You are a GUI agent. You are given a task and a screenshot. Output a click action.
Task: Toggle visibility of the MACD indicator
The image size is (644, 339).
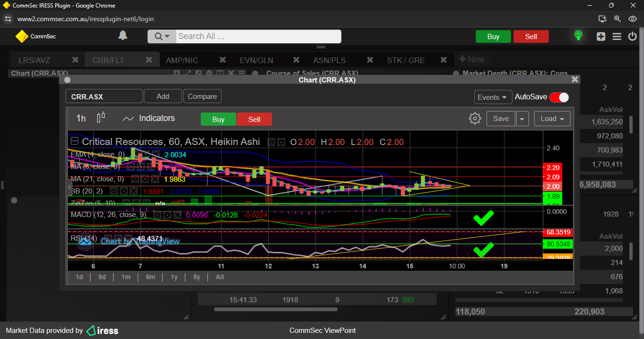click(157, 215)
